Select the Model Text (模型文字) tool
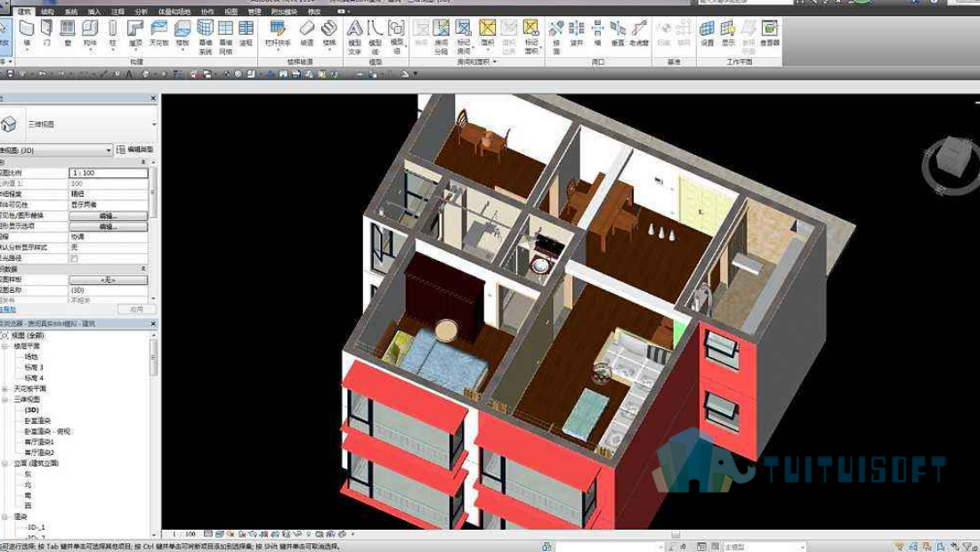Viewport: 980px width, 552px height. tap(354, 37)
